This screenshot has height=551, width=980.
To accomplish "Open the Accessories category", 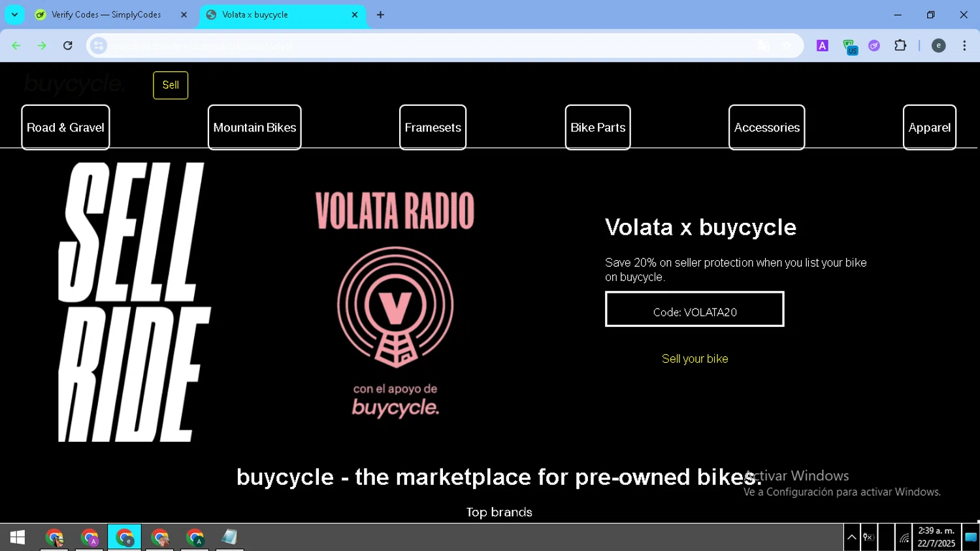I will coord(767,127).
